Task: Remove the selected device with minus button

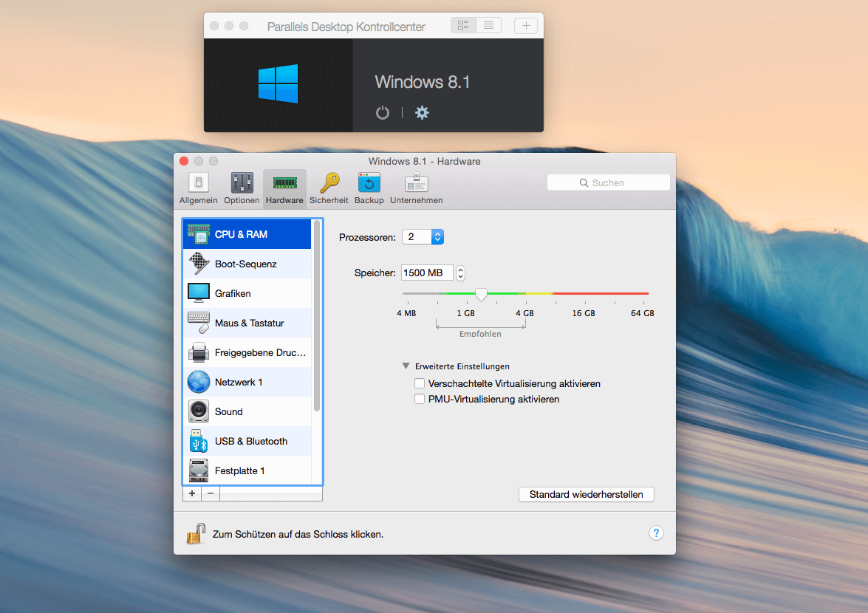Action: (x=211, y=493)
